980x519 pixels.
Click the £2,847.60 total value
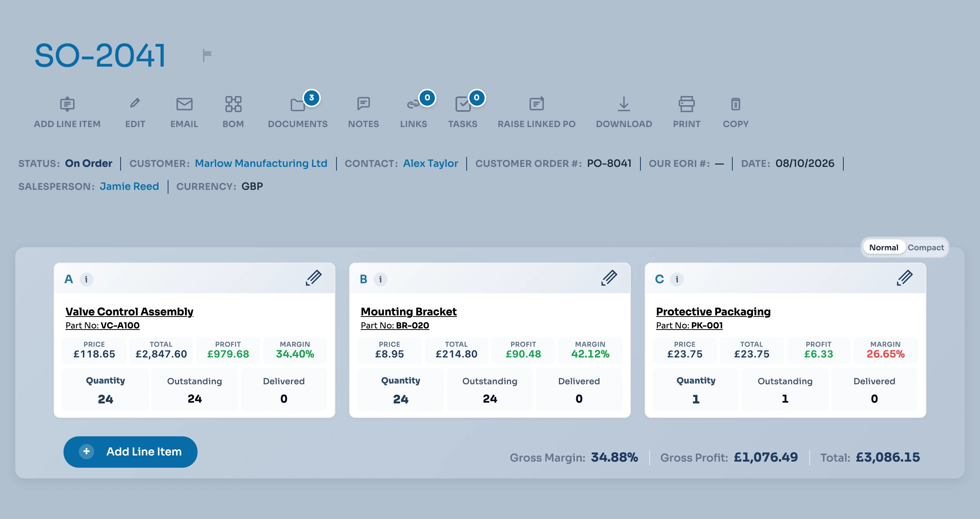[x=161, y=354]
